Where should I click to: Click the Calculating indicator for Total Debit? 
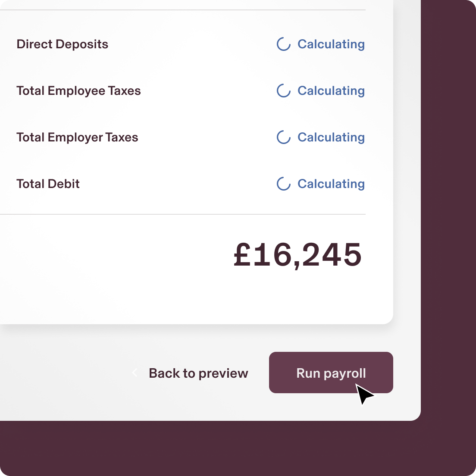[x=331, y=184]
